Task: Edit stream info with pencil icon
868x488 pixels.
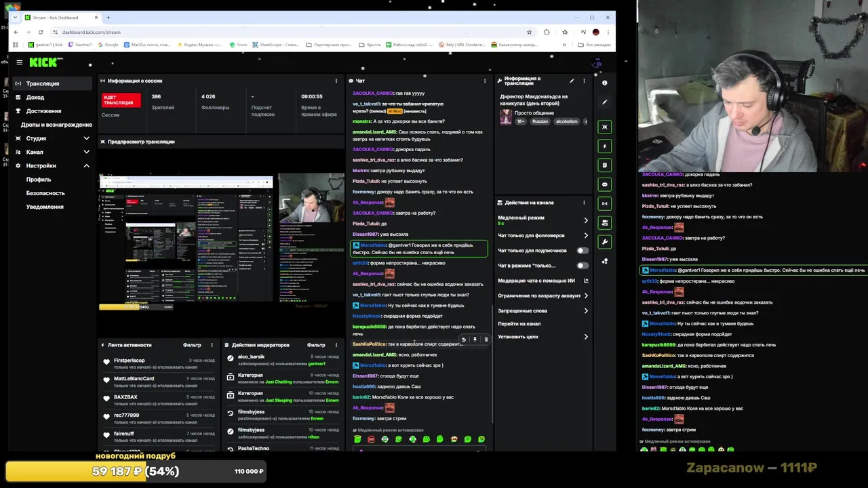Action: pos(572,81)
